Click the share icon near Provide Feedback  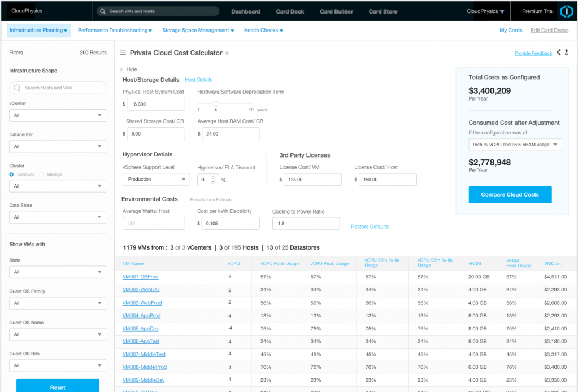click(558, 52)
